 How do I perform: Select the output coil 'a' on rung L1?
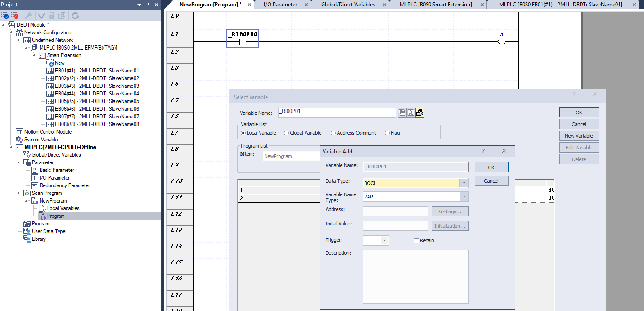[x=502, y=42]
